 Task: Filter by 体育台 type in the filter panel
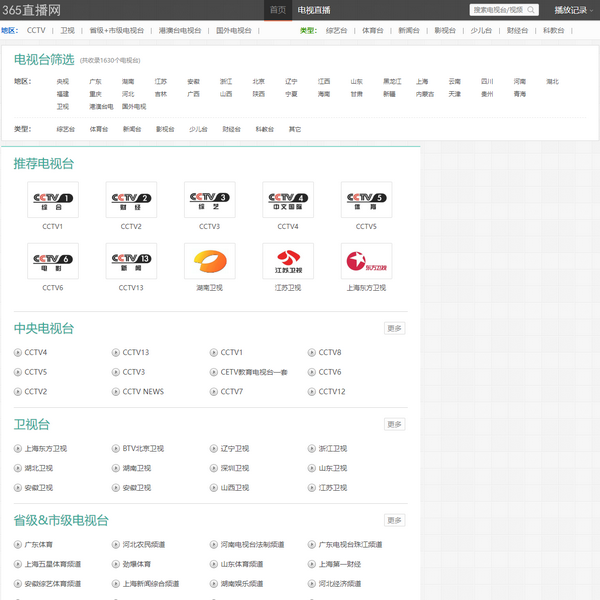[98, 129]
